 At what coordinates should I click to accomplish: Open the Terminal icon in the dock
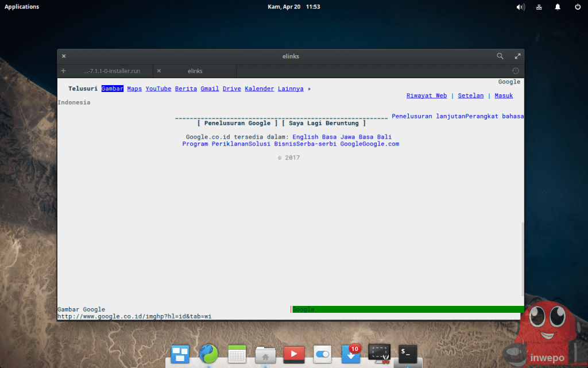point(408,354)
